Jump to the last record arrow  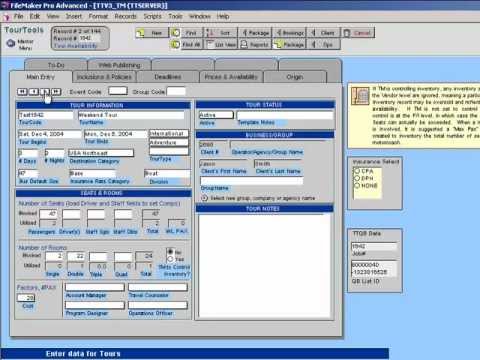56,91
